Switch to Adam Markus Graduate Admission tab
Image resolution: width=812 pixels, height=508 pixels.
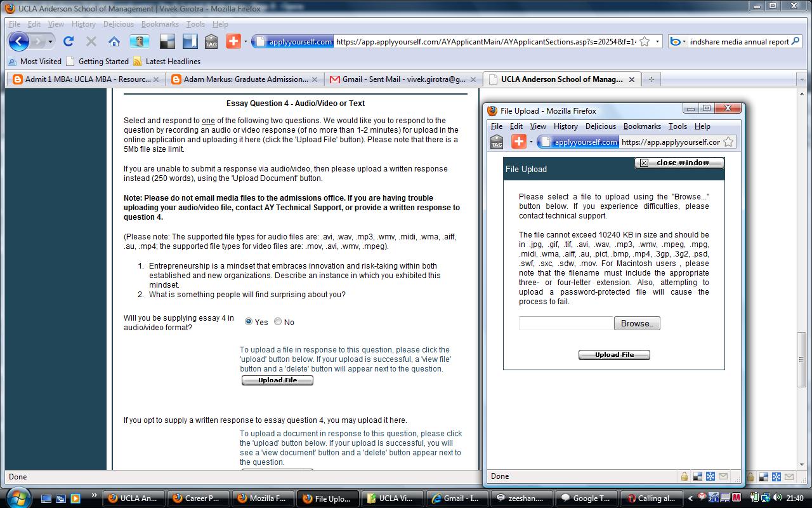(x=245, y=79)
